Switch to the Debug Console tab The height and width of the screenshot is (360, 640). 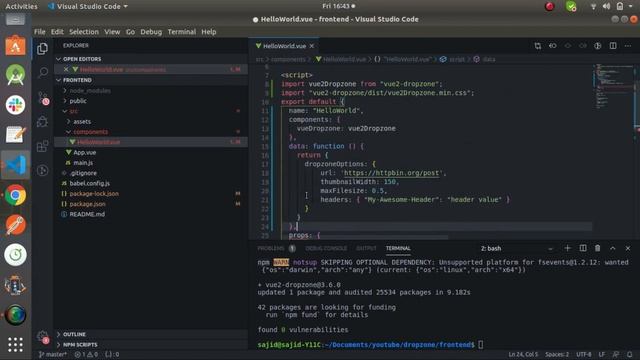click(326, 248)
